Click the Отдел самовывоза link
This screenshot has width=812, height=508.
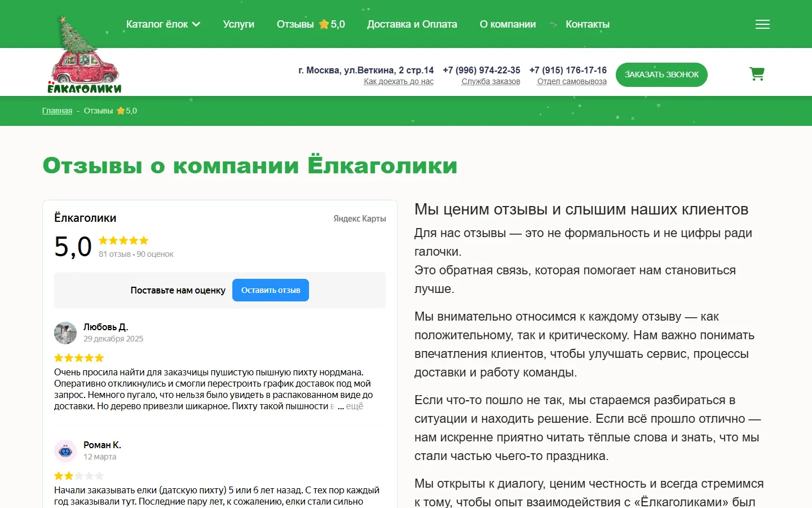tap(572, 81)
